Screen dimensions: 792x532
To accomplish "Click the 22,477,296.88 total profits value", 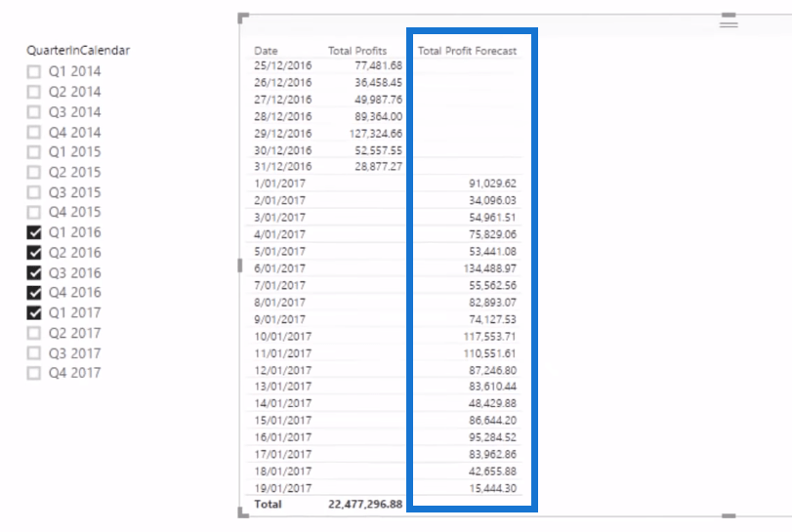I will [365, 505].
